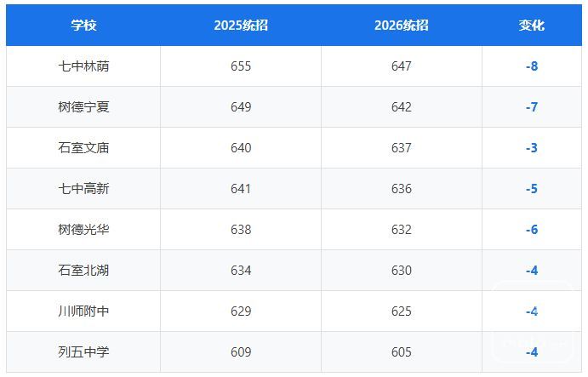
Task: Click the 609 score for 列五中学
Action: tap(241, 352)
